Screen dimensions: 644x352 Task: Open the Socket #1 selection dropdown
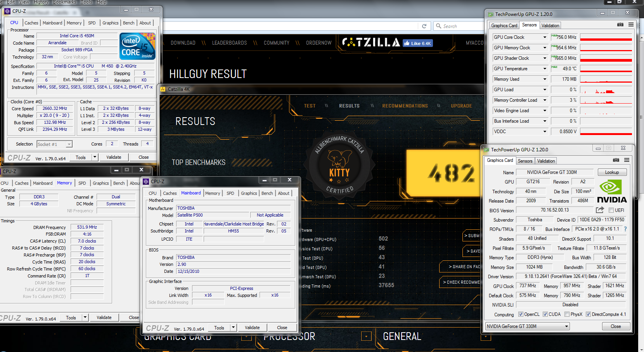tap(55, 144)
